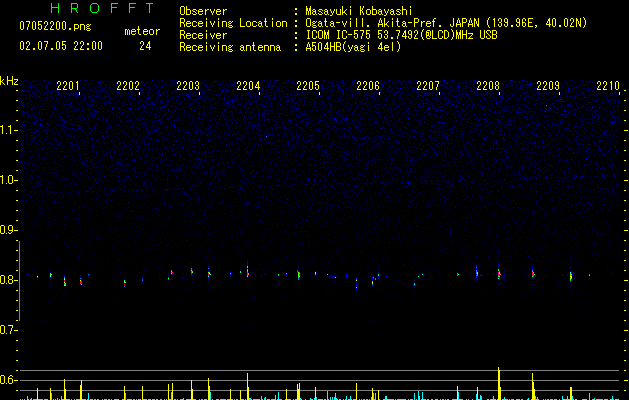The image size is (629, 400).
Task: Click the 0.7 kHz axis label
Action: point(9,330)
